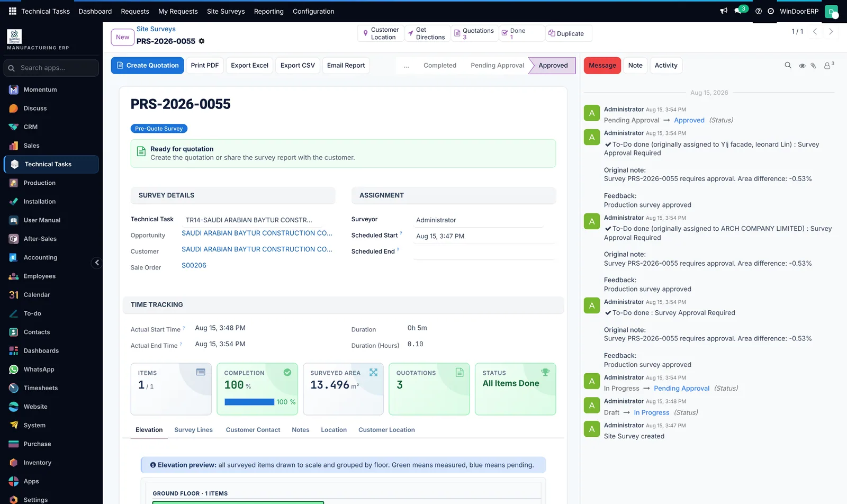Search messages in the chatter panel
The height and width of the screenshot is (504, 847).
(788, 66)
